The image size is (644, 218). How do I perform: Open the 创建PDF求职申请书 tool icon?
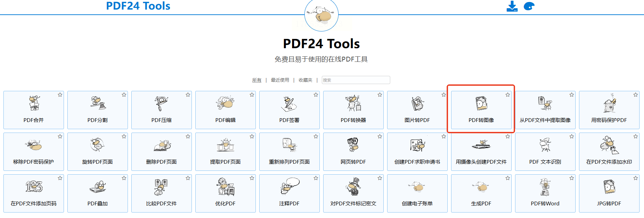coord(417,145)
